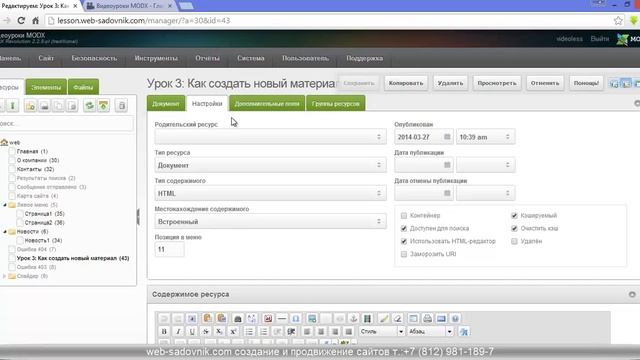Collapse the Новости tree folder
The height and width of the screenshot is (360, 640).
(x=5, y=231)
